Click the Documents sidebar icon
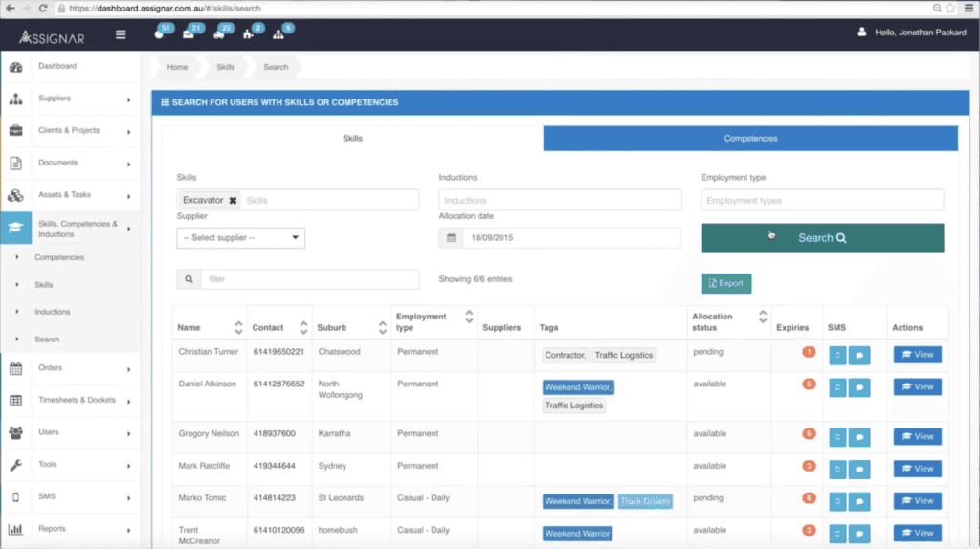 pos(15,163)
